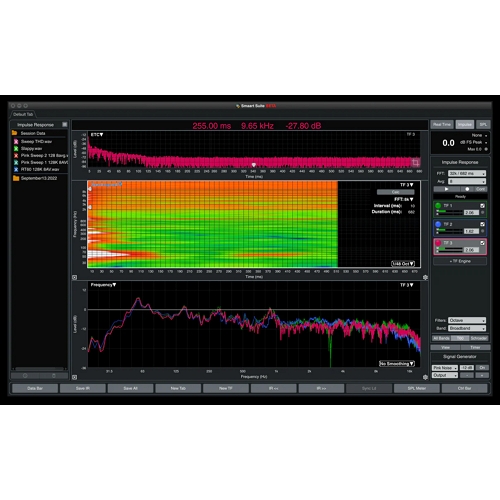Viewport: 500px width, 500px height.
Task: Click the September13.2022 folder icon
Action: pos(16,178)
